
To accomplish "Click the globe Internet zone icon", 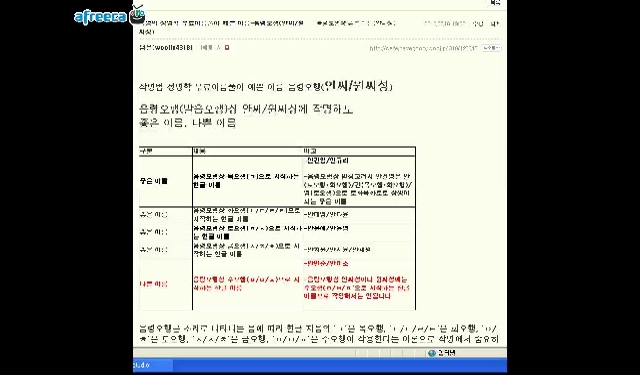I will coord(432,353).
